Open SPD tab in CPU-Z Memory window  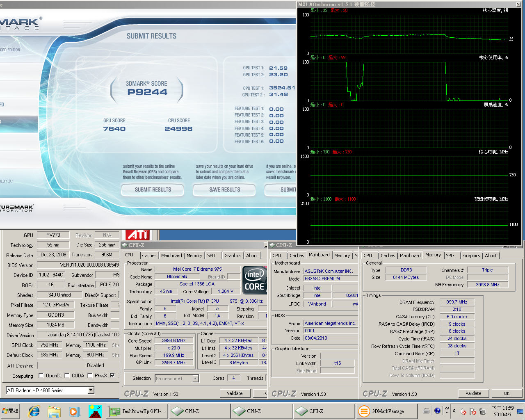pyautogui.click(x=450, y=256)
